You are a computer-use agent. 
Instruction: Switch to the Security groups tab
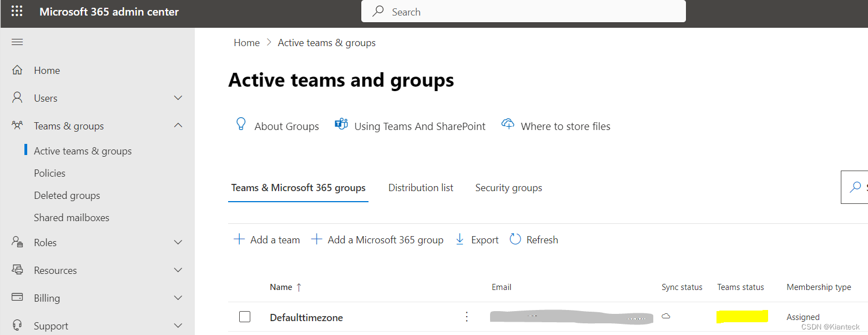[508, 188]
